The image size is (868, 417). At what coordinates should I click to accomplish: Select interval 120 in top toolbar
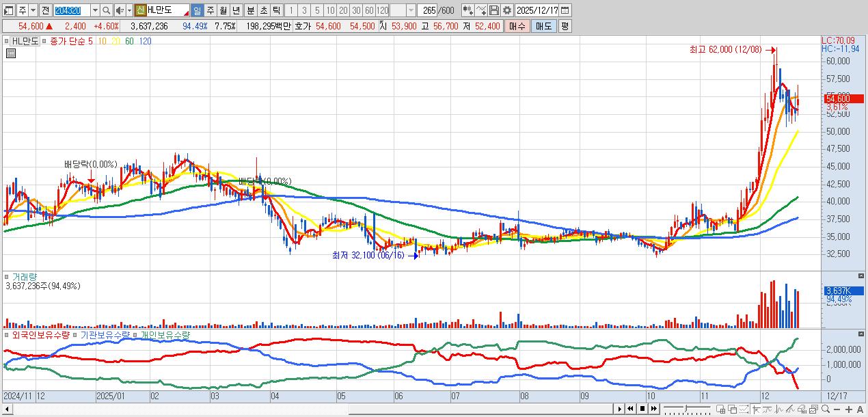pyautogui.click(x=383, y=10)
